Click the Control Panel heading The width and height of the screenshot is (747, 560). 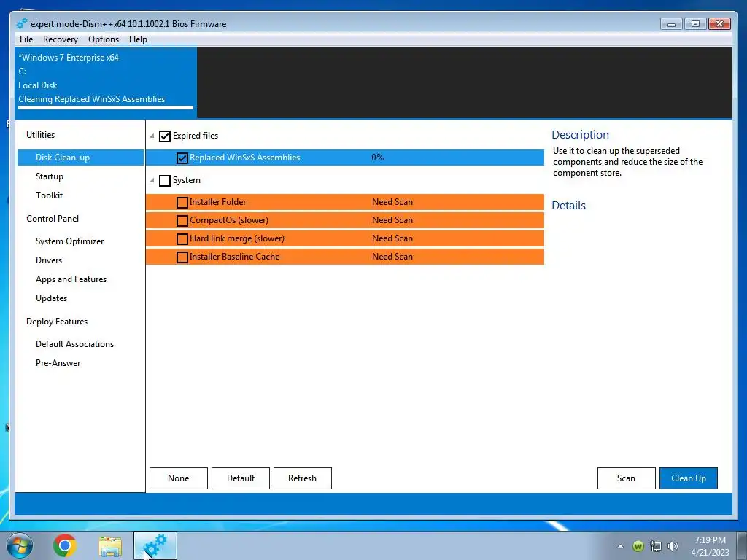(53, 219)
